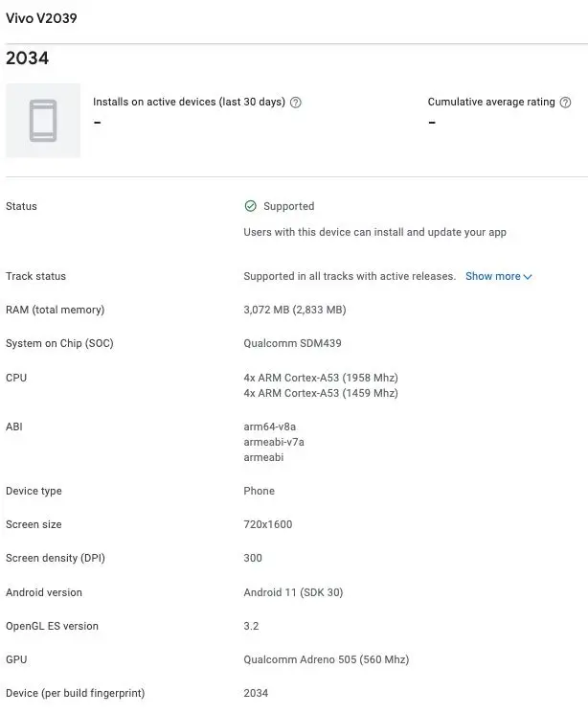The image size is (588, 715).
Task: Click the chevron arrow after Show more
Action: 528,277
